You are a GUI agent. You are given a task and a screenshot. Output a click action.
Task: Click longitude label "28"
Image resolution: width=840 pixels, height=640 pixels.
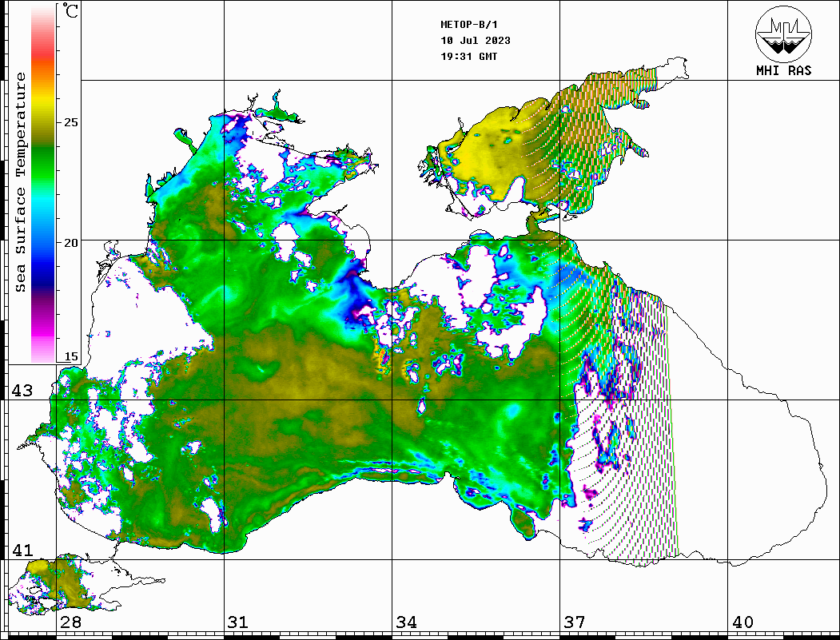(x=70, y=622)
